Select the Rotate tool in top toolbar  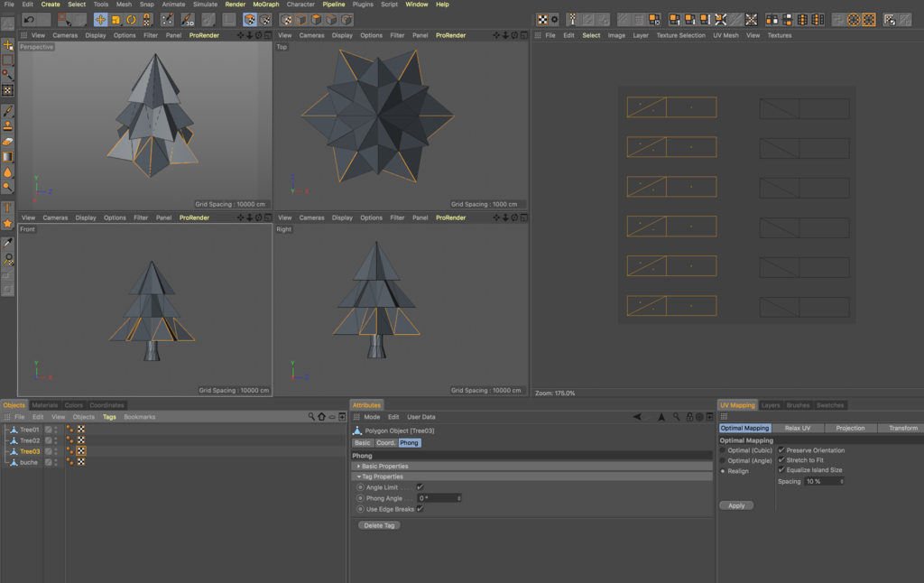(131, 20)
